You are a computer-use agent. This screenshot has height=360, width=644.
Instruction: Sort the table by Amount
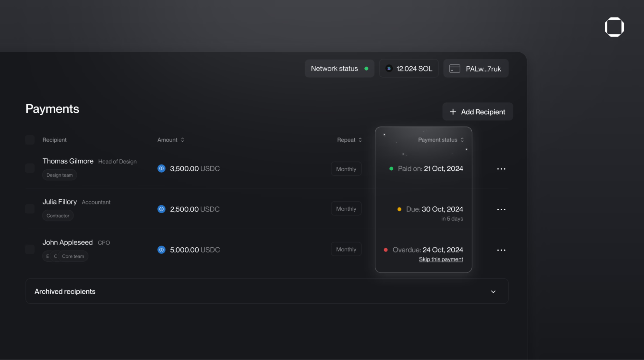pyautogui.click(x=182, y=140)
